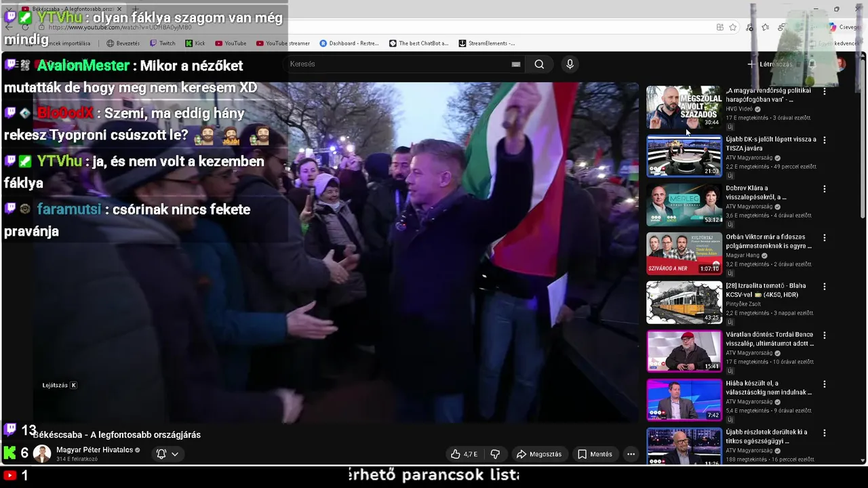Click the address bar app/split icon

point(719,27)
